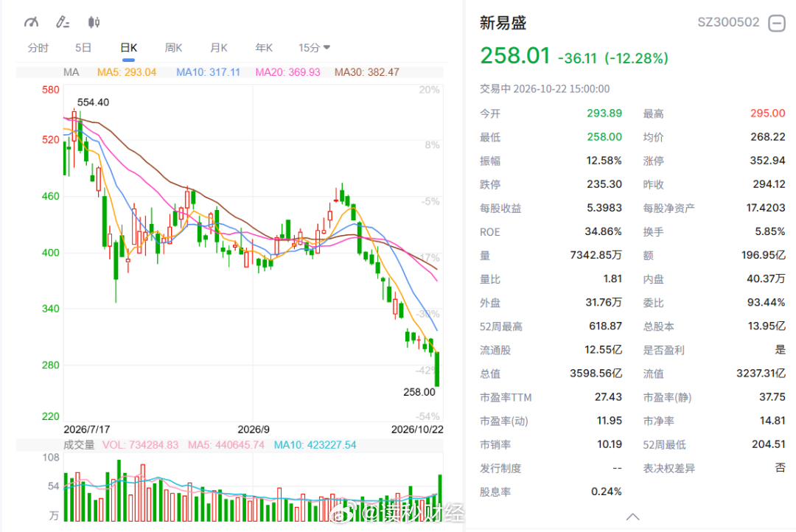The height and width of the screenshot is (532, 796).
Task: Select the 年K tab
Action: (264, 48)
